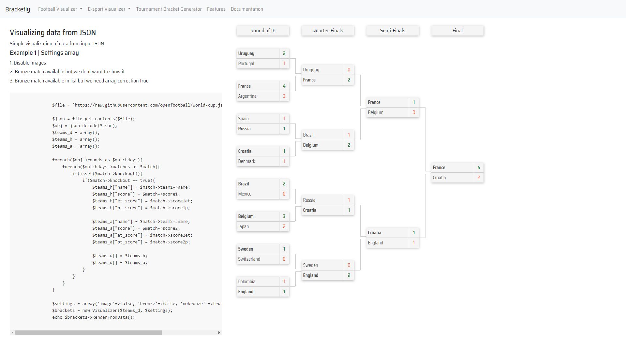This screenshot has height=364, width=626.
Task: Open Tournament Bracket Generator page
Action: tap(169, 9)
